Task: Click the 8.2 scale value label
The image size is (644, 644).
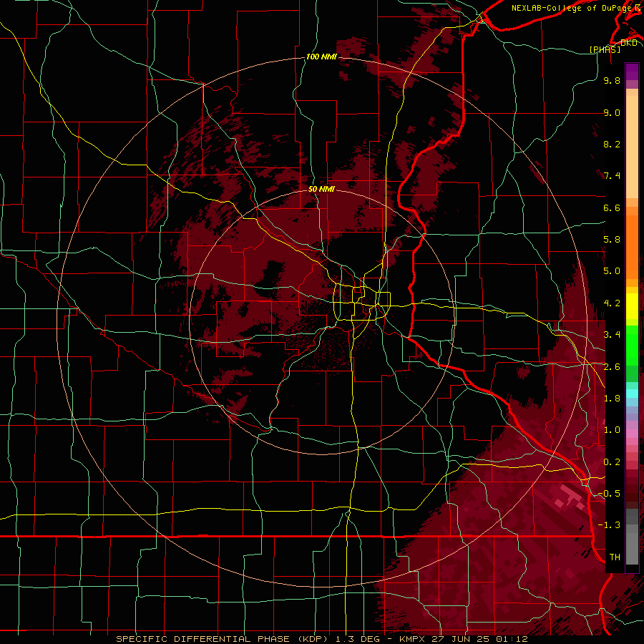Action: pyautogui.click(x=612, y=144)
